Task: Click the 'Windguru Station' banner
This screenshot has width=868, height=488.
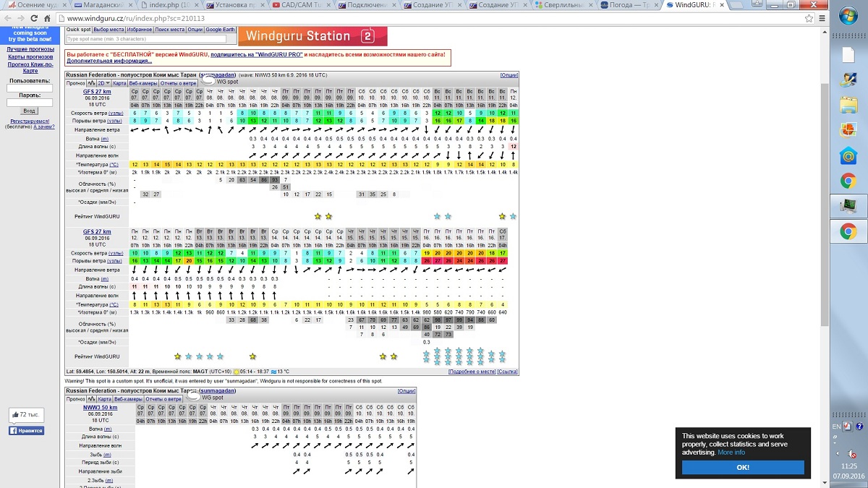Action: click(x=312, y=36)
